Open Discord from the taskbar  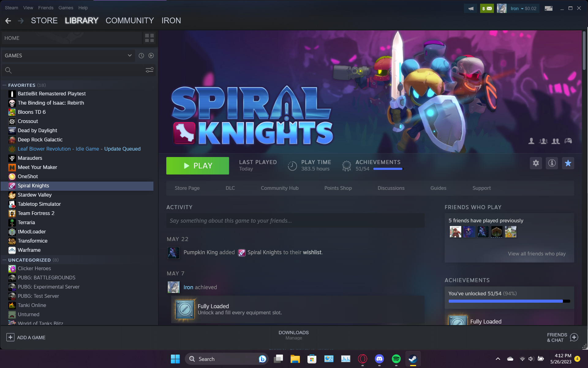click(x=379, y=359)
